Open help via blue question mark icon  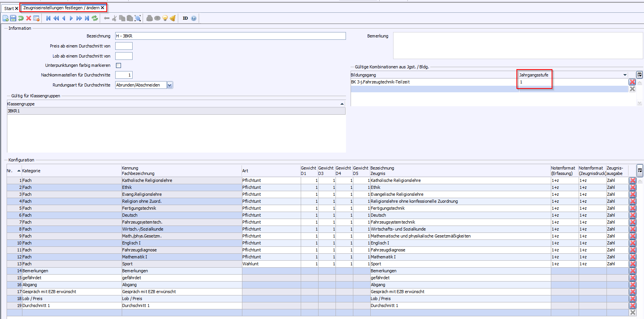[194, 18]
